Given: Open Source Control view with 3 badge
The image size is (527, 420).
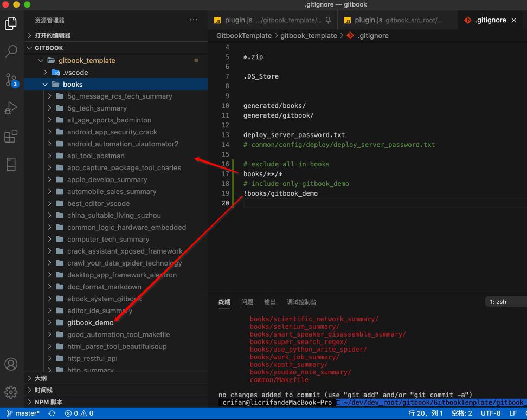Looking at the screenshot, I should pyautogui.click(x=11, y=80).
